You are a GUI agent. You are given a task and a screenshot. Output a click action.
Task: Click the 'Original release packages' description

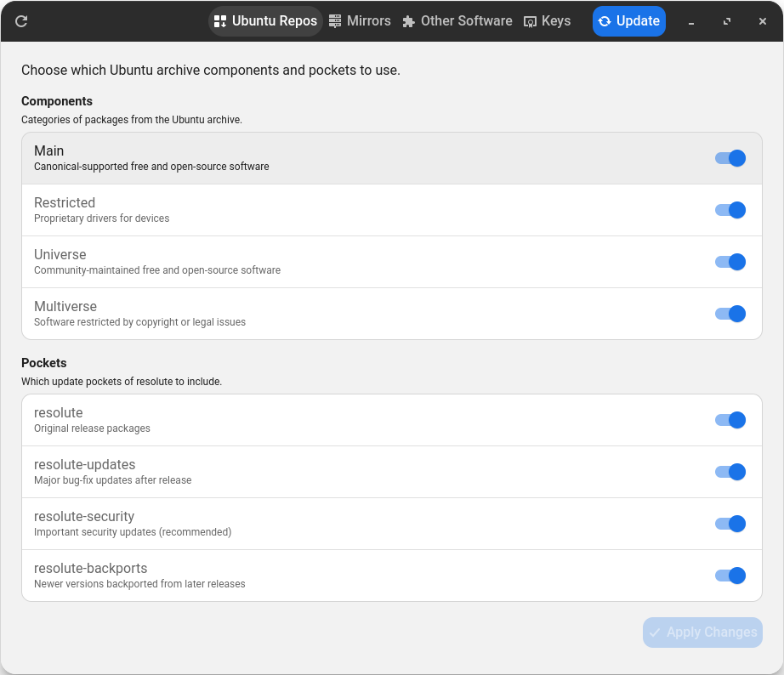coord(92,428)
